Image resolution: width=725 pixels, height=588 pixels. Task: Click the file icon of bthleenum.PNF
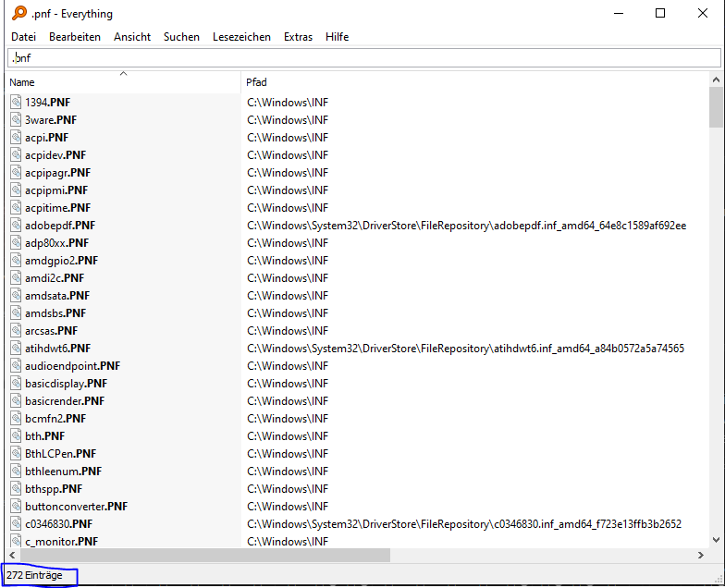pyautogui.click(x=17, y=471)
